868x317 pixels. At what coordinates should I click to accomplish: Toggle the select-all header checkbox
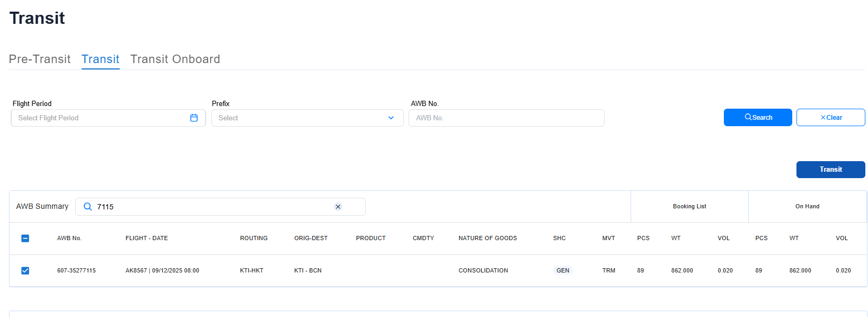pyautogui.click(x=25, y=239)
